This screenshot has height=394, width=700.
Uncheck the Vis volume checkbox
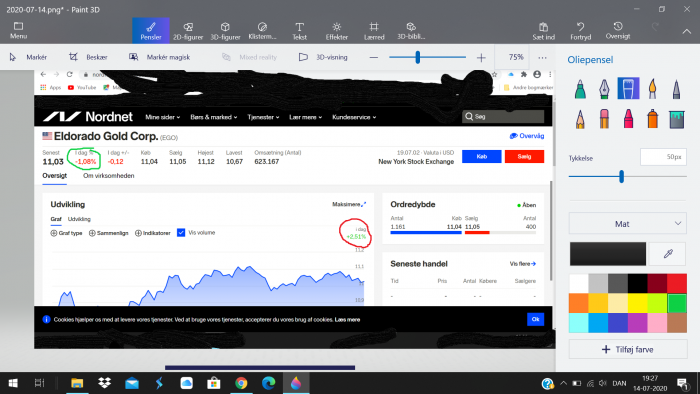pos(181,232)
